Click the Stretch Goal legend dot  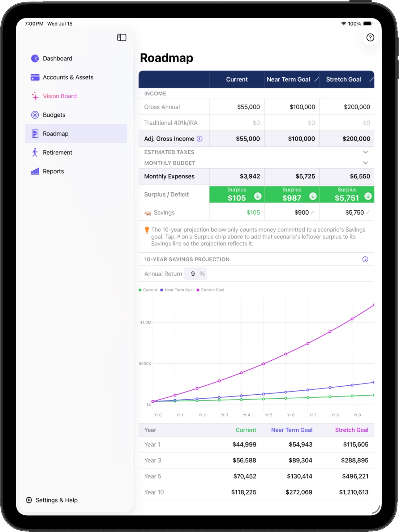pos(198,290)
